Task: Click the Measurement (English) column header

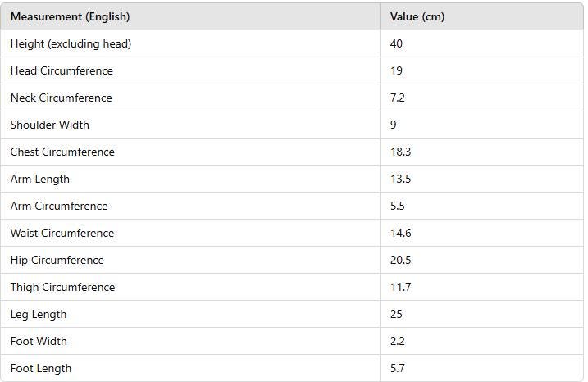Action: 70,16
